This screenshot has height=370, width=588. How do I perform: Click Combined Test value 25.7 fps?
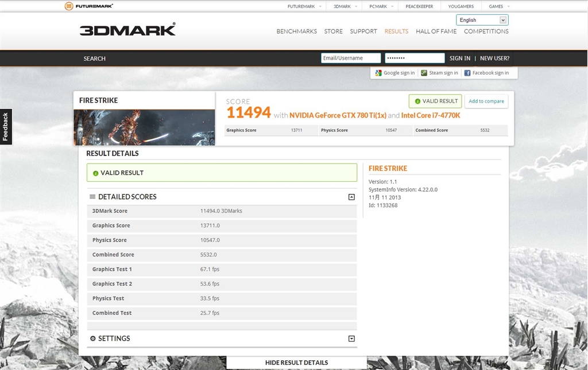[210, 313]
